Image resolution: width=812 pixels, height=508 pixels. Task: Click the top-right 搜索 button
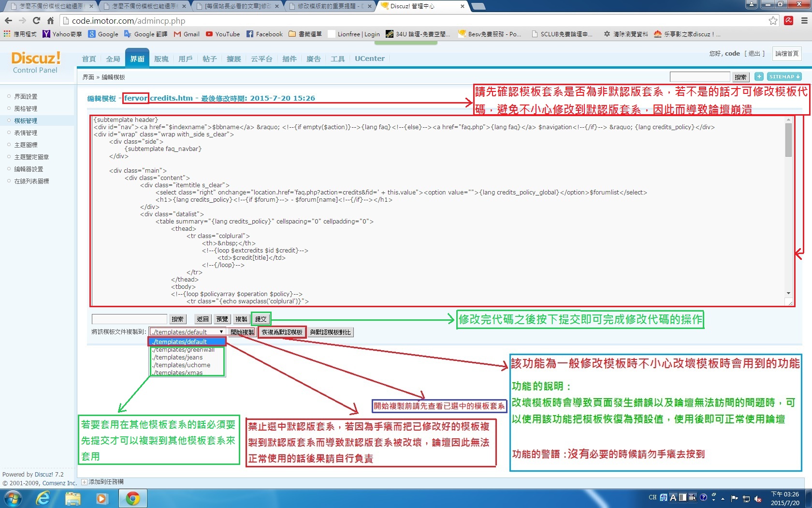click(x=740, y=77)
